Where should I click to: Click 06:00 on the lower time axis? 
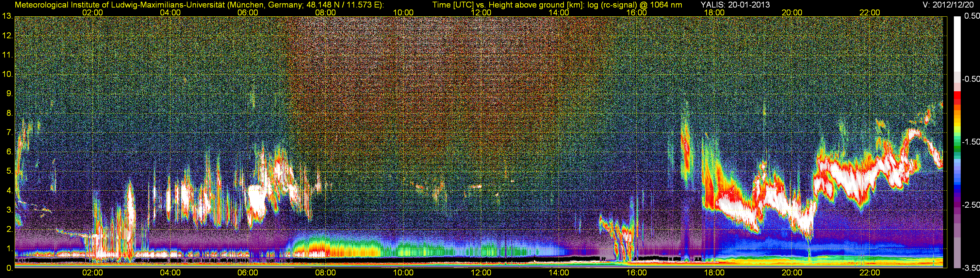[x=248, y=273]
